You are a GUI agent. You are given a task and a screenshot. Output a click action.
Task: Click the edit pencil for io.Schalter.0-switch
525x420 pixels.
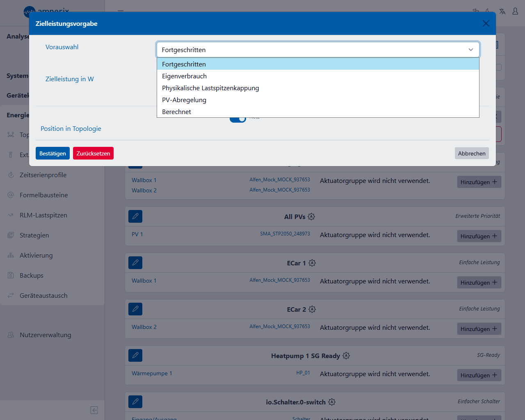(x=135, y=402)
